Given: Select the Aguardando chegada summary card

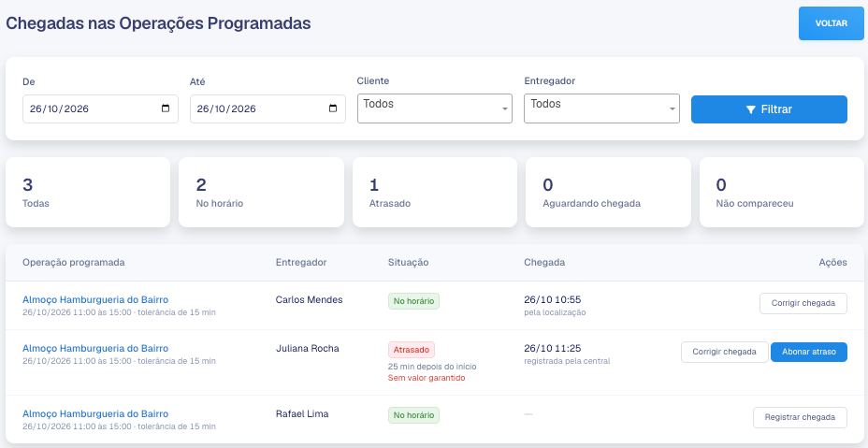Looking at the screenshot, I should pyautogui.click(x=608, y=192).
